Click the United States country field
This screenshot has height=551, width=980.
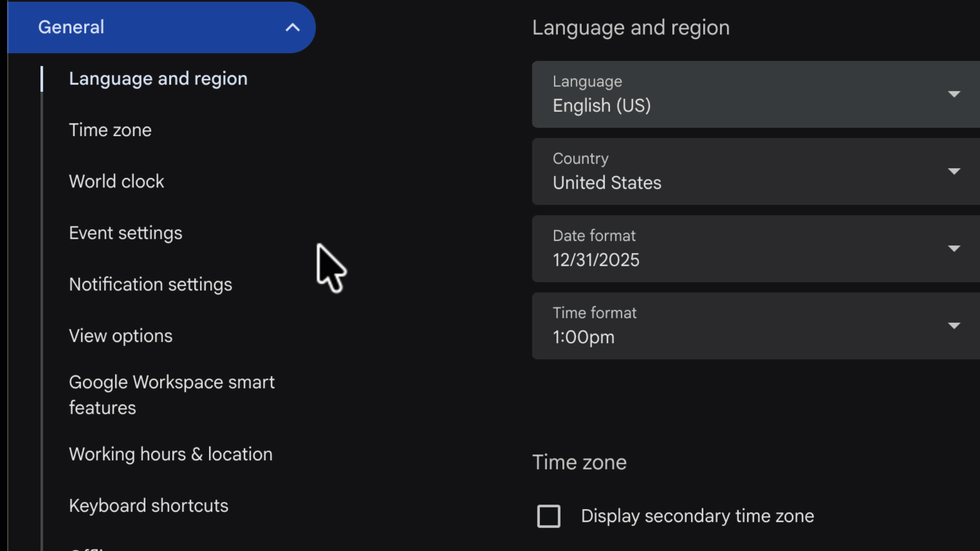715,172
